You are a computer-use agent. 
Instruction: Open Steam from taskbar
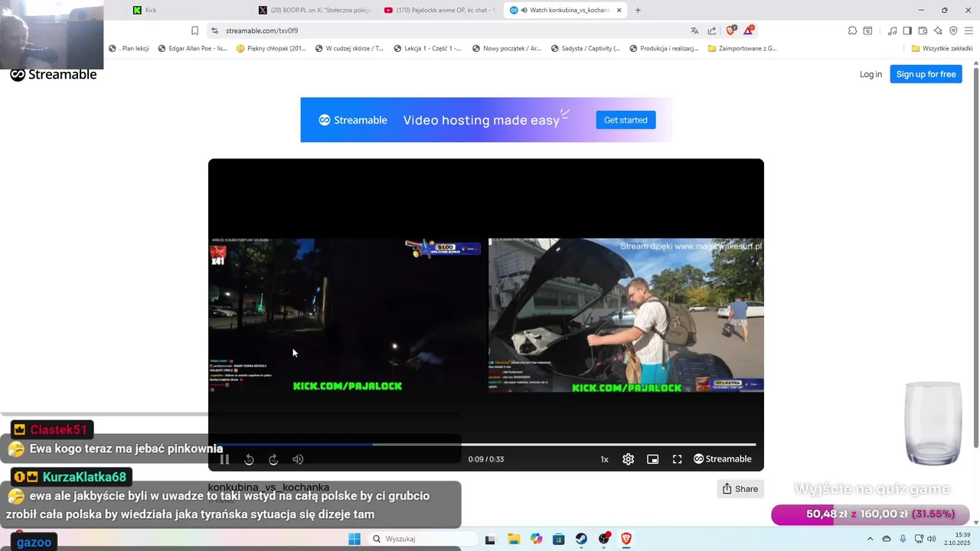click(x=581, y=539)
